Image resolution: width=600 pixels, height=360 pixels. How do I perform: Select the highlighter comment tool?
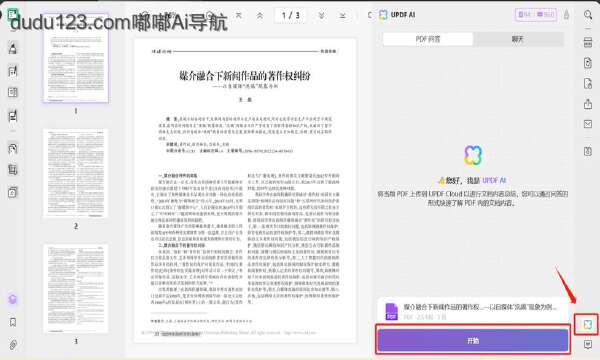click(13, 48)
